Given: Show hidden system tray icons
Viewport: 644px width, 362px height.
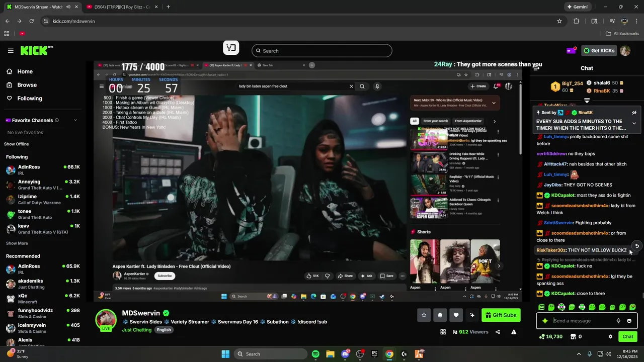Looking at the screenshot, I should click(x=579, y=354).
